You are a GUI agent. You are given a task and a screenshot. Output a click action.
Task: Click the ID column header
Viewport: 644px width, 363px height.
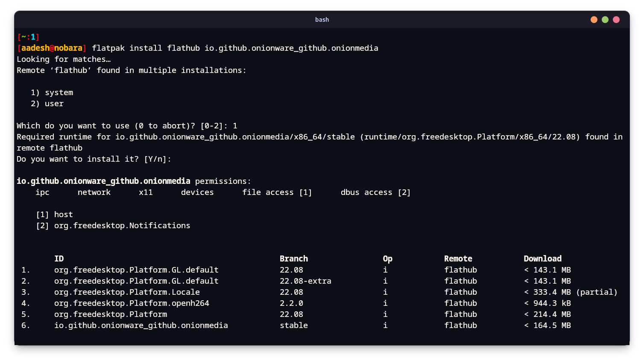pyautogui.click(x=59, y=258)
